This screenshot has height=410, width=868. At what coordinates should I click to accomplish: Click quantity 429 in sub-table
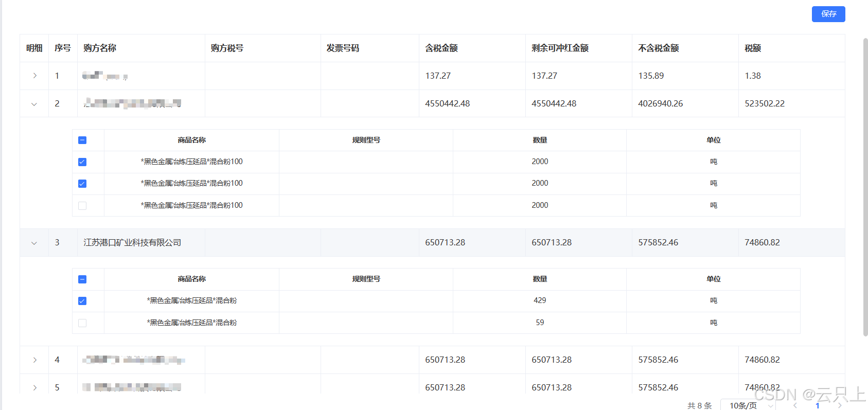click(x=540, y=300)
